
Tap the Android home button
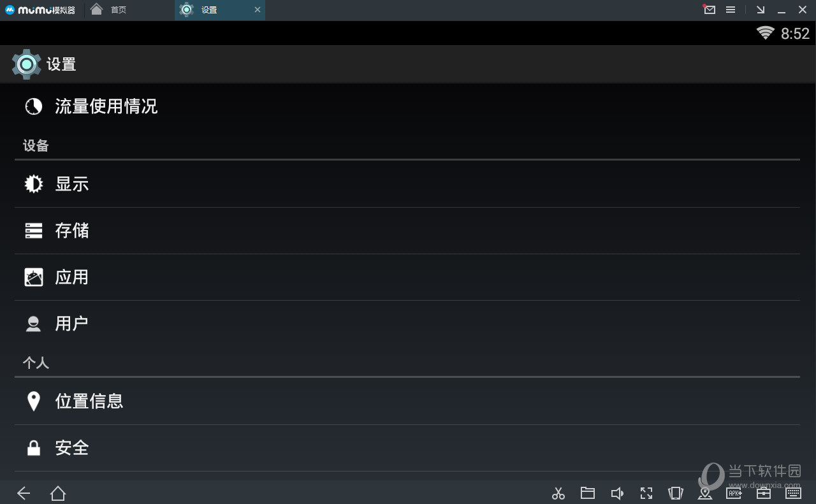click(58, 493)
